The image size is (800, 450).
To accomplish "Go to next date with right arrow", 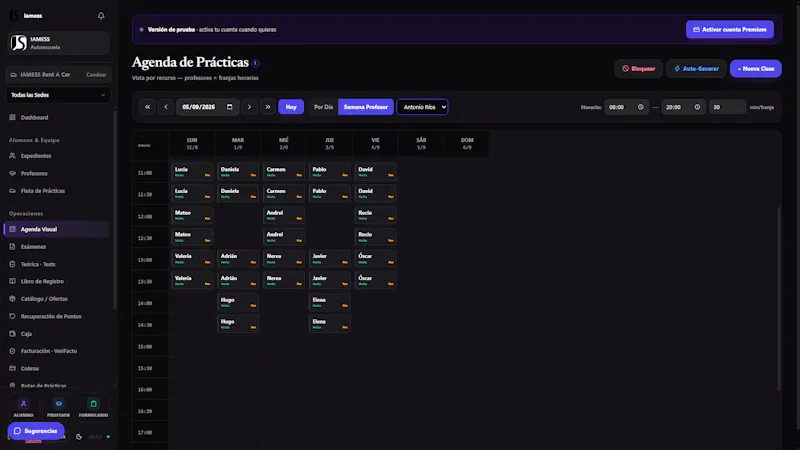I will (249, 107).
